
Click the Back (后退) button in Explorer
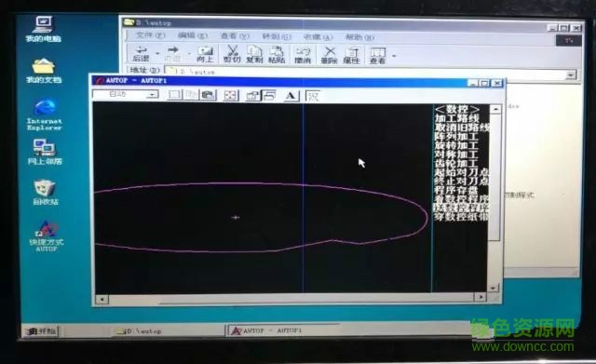[x=141, y=54]
